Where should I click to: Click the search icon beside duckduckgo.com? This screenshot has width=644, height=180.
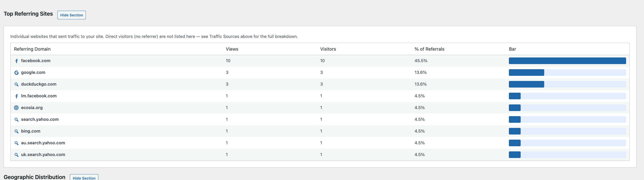point(16,84)
